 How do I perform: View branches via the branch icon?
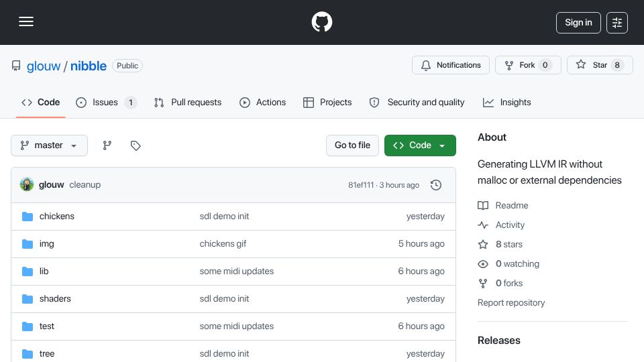(107, 145)
